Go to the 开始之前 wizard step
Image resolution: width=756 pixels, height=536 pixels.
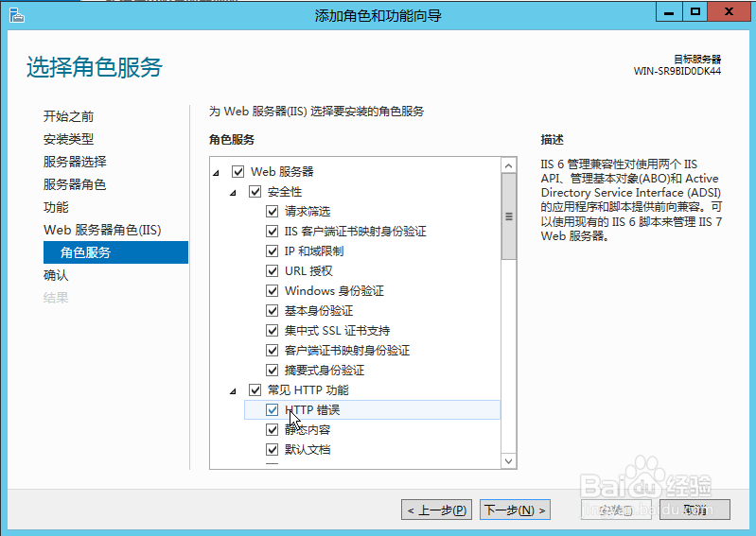[68, 116]
